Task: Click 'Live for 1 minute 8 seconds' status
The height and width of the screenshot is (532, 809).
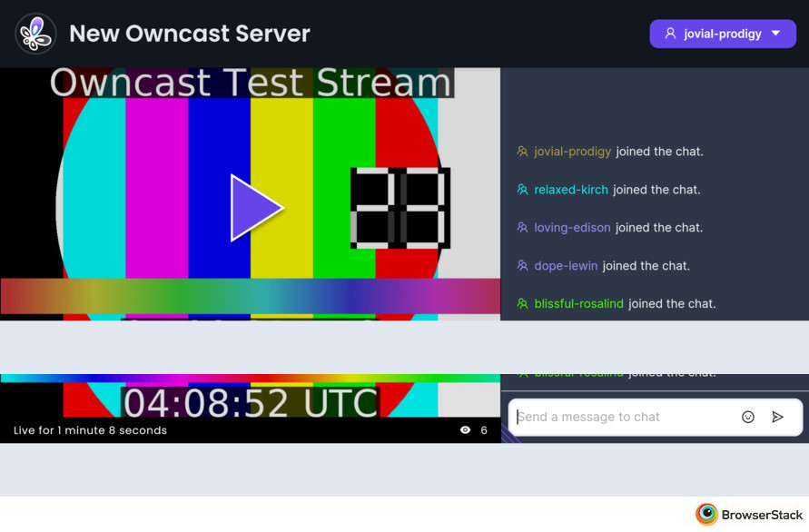Action: [90, 430]
